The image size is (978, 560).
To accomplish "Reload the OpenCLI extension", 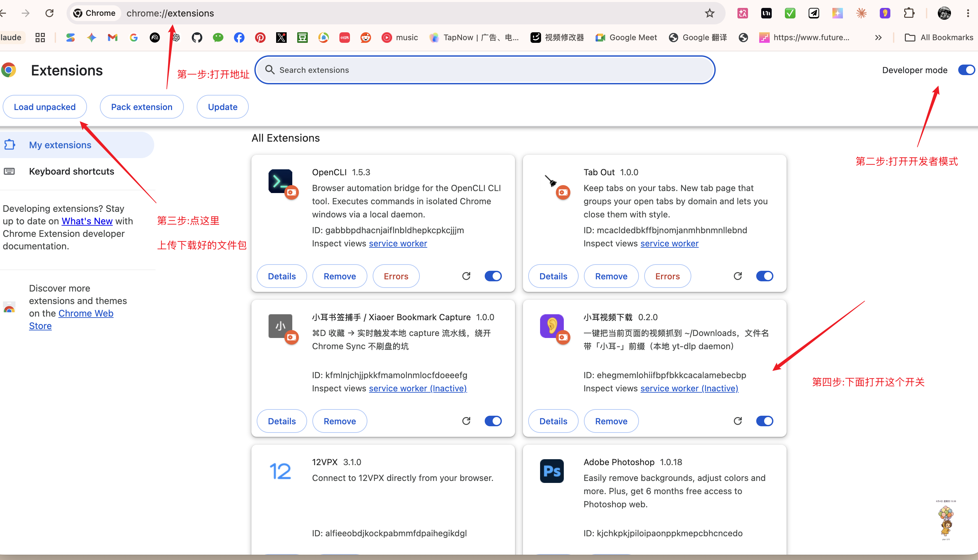I will (x=466, y=276).
